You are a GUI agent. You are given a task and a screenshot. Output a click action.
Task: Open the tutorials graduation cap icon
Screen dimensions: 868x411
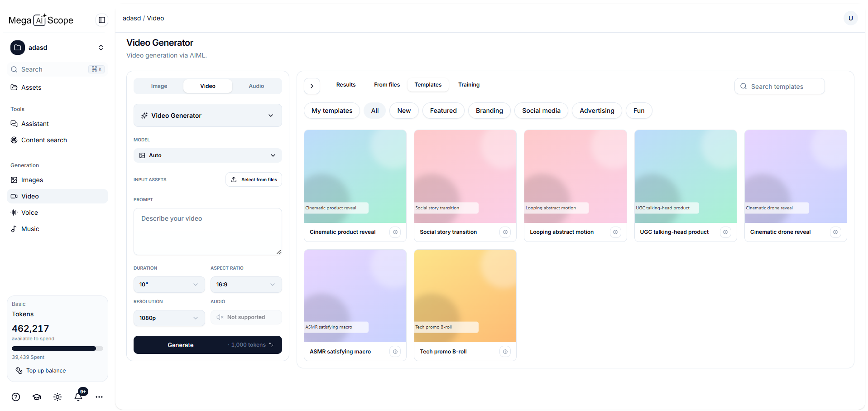(x=37, y=397)
